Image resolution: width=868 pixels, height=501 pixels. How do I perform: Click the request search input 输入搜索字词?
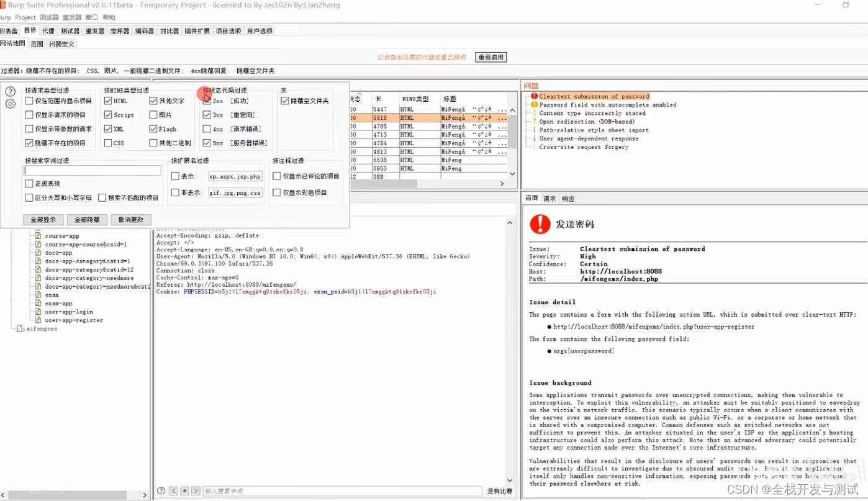tap(342, 490)
